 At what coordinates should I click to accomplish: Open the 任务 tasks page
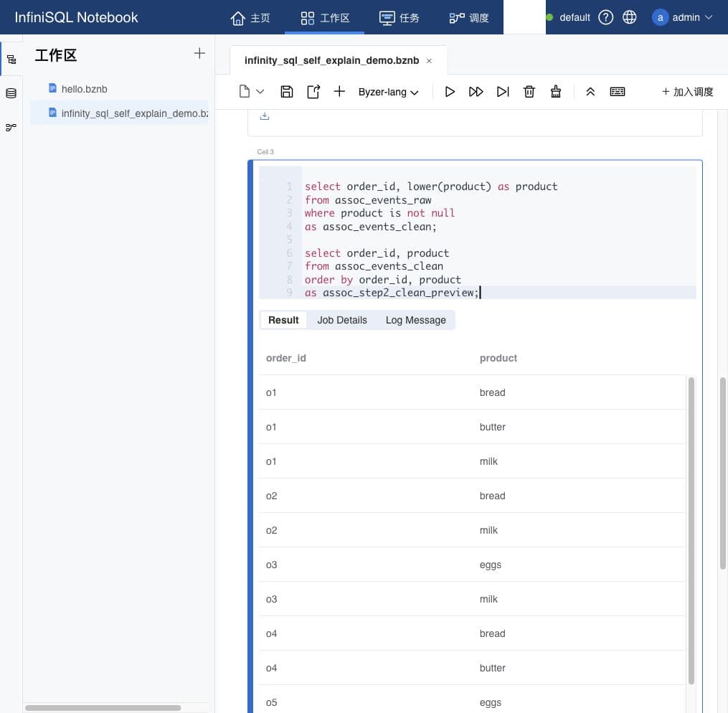399,18
